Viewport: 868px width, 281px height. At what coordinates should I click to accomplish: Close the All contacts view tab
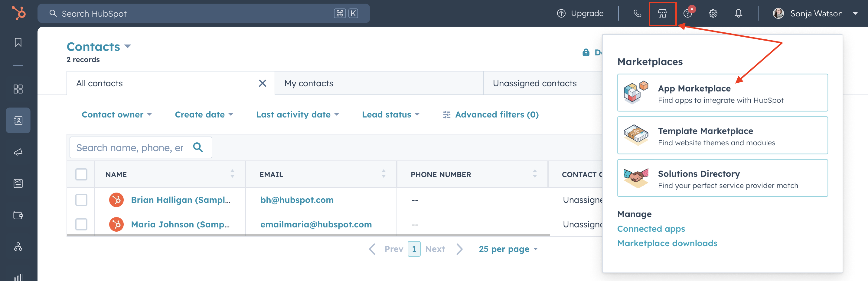[x=263, y=83]
